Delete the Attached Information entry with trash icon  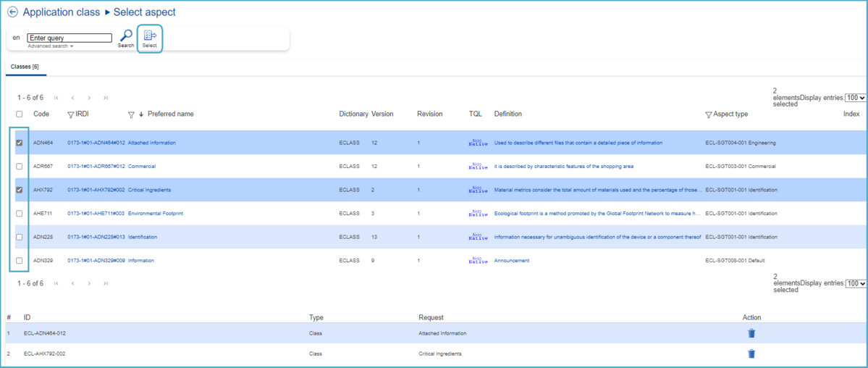coord(751,333)
